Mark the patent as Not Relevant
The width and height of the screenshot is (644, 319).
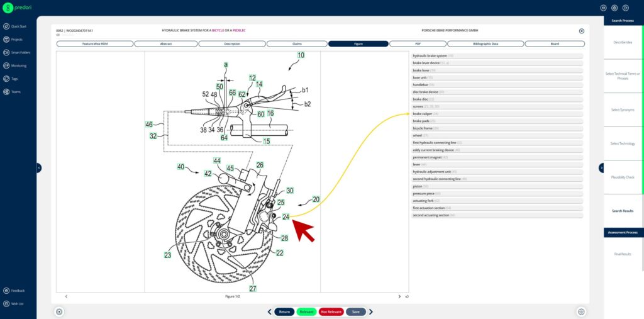point(331,311)
